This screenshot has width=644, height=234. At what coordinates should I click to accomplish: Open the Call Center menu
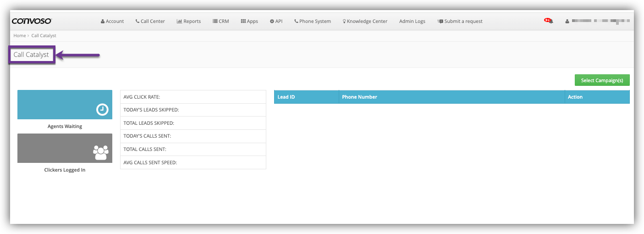[150, 21]
